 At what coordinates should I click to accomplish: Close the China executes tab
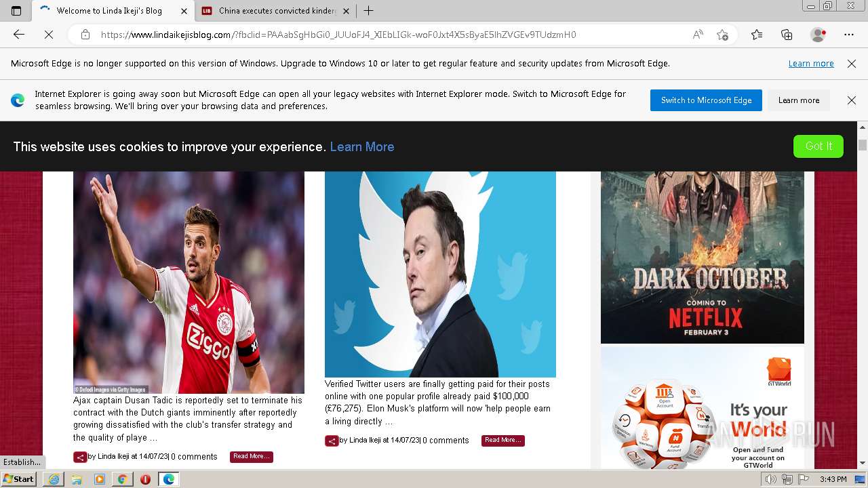[x=347, y=11]
